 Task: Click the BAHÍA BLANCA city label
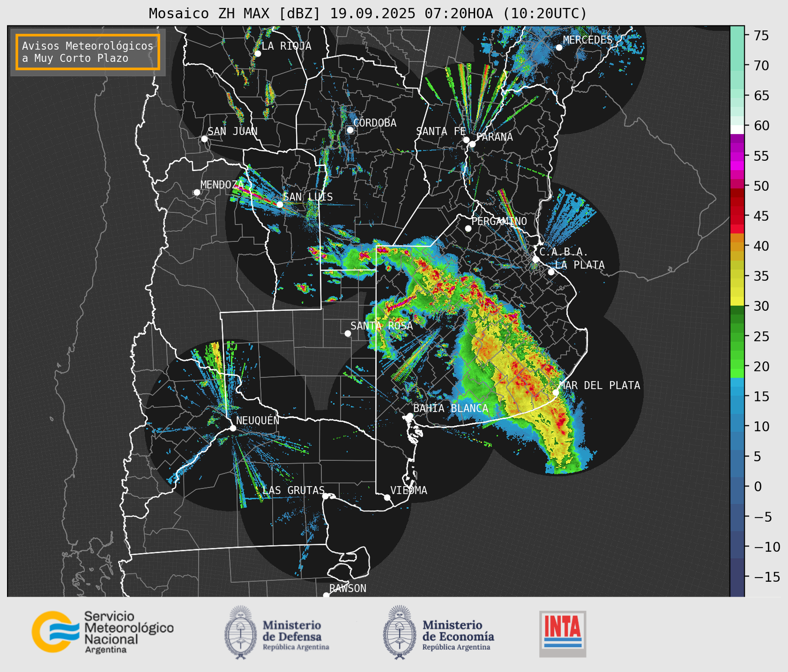pyautogui.click(x=451, y=408)
